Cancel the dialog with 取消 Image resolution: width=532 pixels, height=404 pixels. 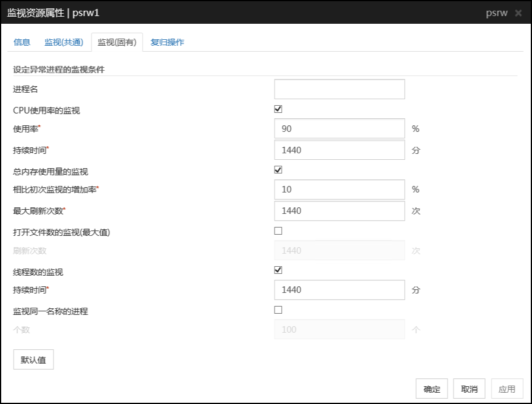(469, 389)
